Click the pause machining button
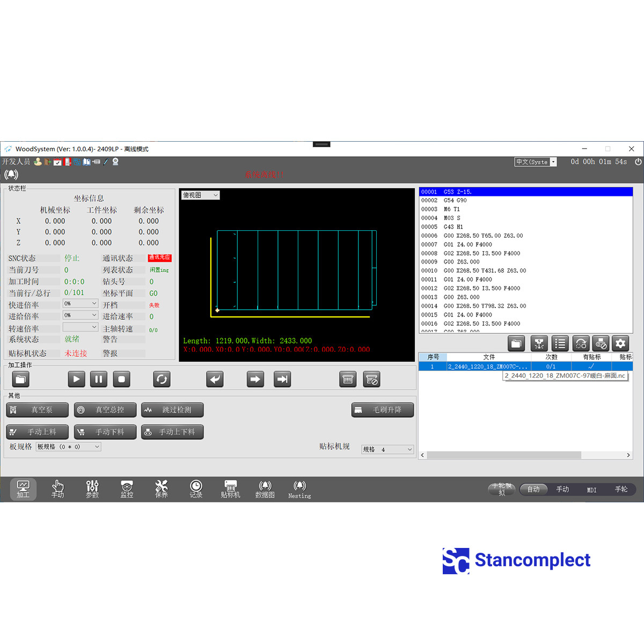 (x=99, y=379)
